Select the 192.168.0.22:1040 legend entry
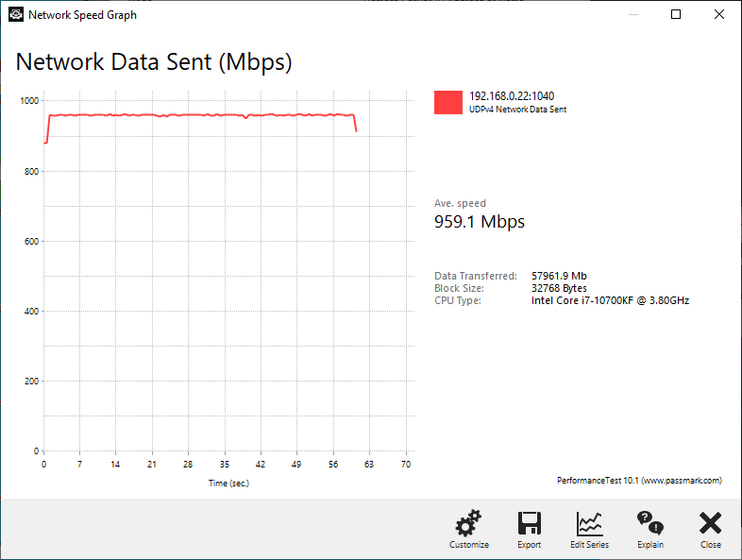This screenshot has width=742, height=560. [510, 96]
